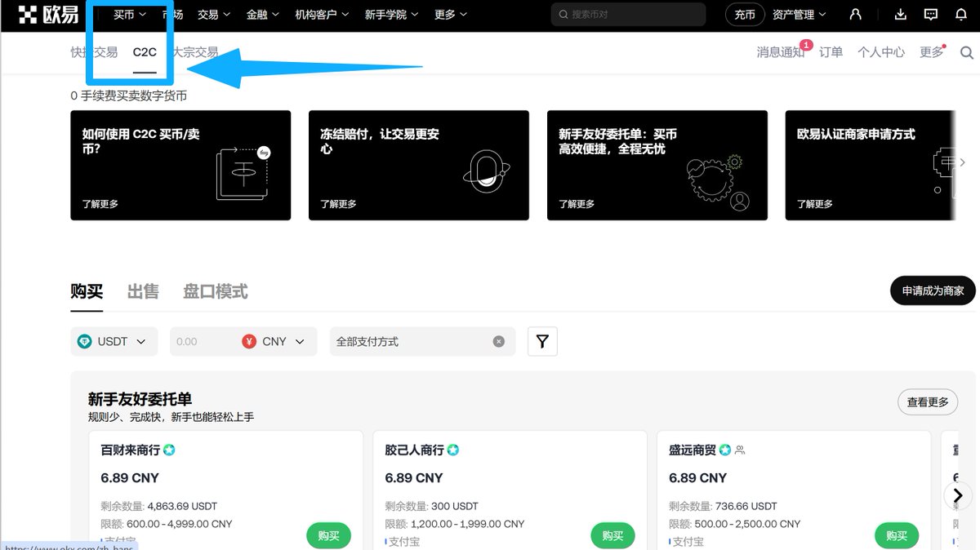
Task: Click the OKX 欧易 logo
Action: pos(48,14)
